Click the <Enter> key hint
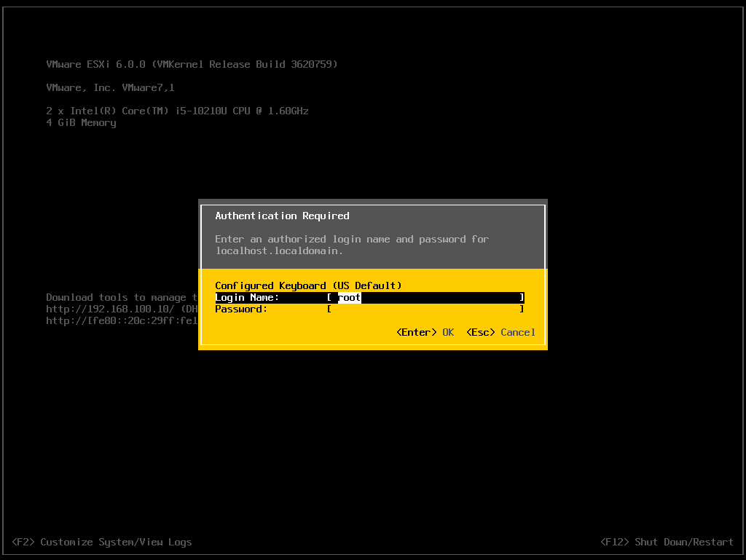The height and width of the screenshot is (560, 746). (416, 333)
